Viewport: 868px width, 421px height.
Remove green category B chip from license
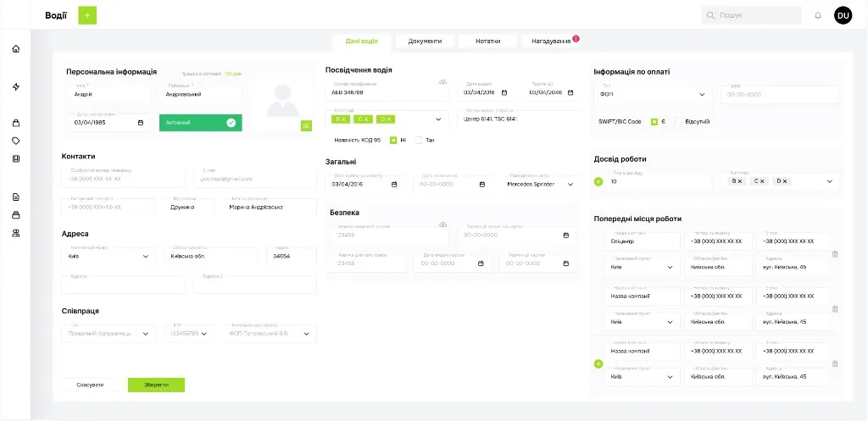coord(343,119)
